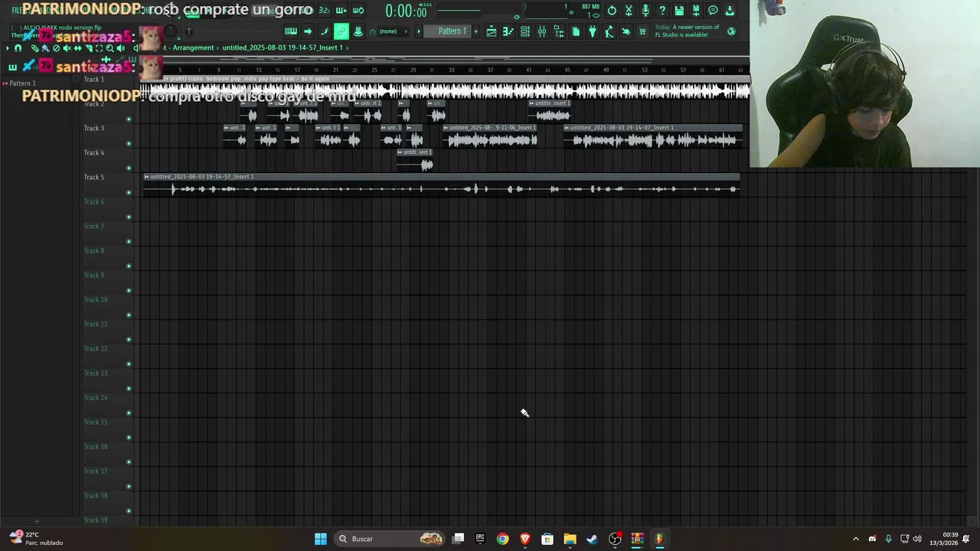This screenshot has width=980, height=551.
Task: Open Steam from taskbar
Action: click(592, 539)
